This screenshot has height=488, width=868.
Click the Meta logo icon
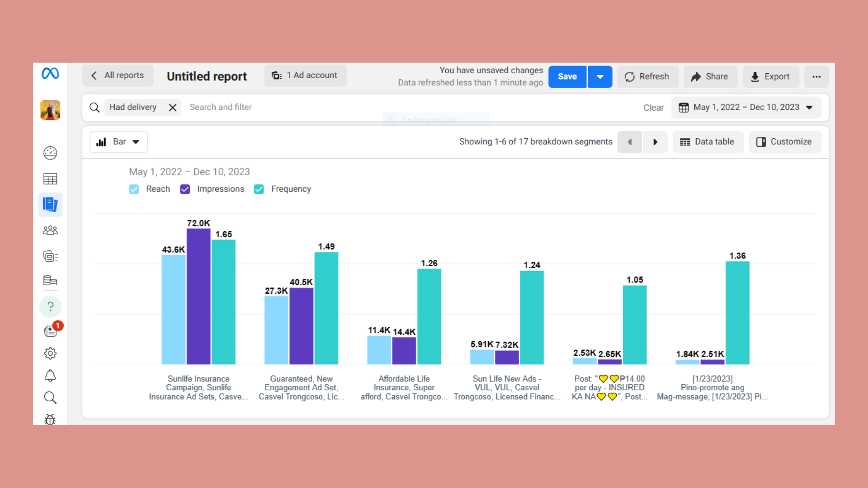50,73
